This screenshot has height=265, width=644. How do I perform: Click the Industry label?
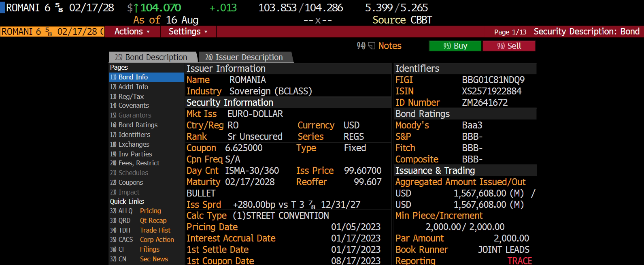(x=204, y=91)
